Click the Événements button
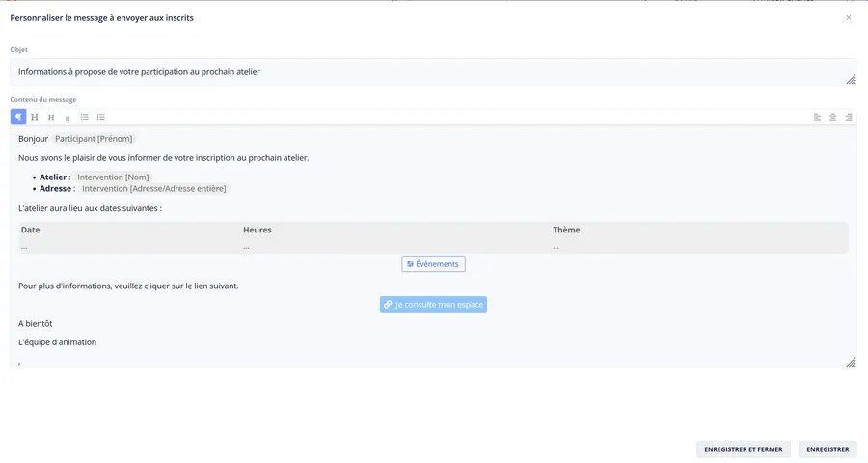Image resolution: width=868 pixels, height=463 pixels. coord(433,264)
